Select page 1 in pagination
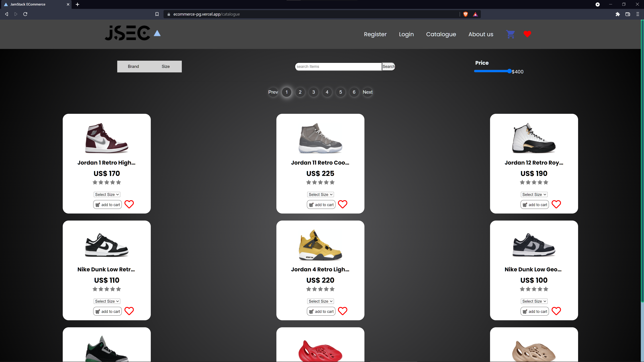 click(x=286, y=92)
